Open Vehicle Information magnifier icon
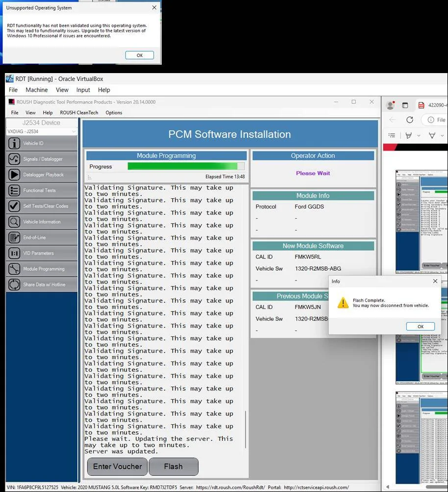The height and width of the screenshot is (492, 448). point(14,222)
